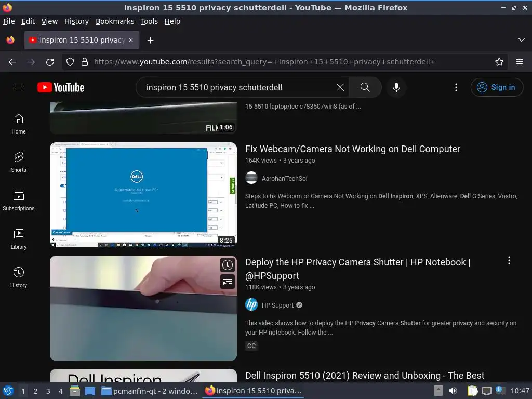The height and width of the screenshot is (399, 532).
Task: Open the View menu
Action: pos(49,21)
